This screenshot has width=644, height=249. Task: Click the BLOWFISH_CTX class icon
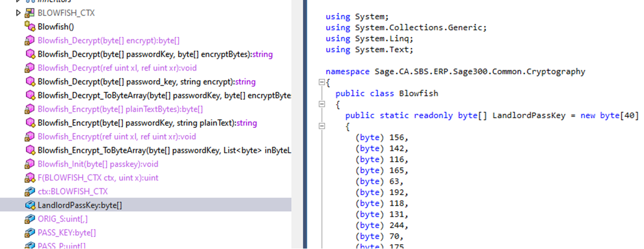[x=30, y=13]
